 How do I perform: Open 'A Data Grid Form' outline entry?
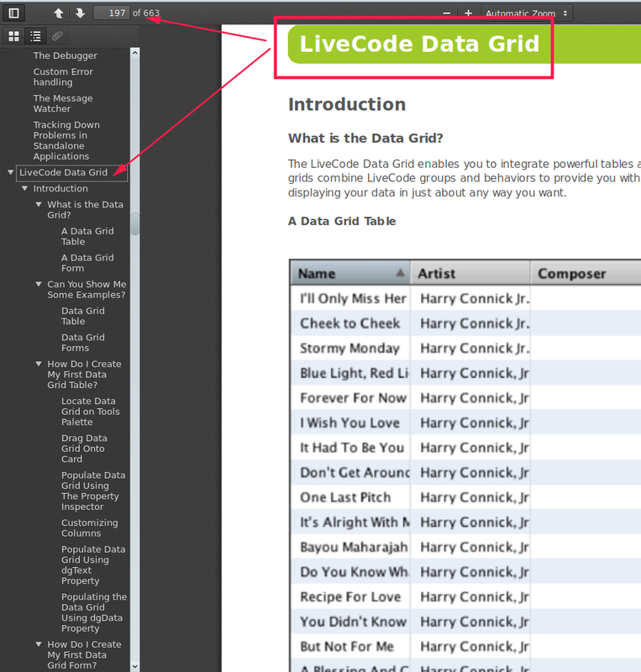[87, 263]
